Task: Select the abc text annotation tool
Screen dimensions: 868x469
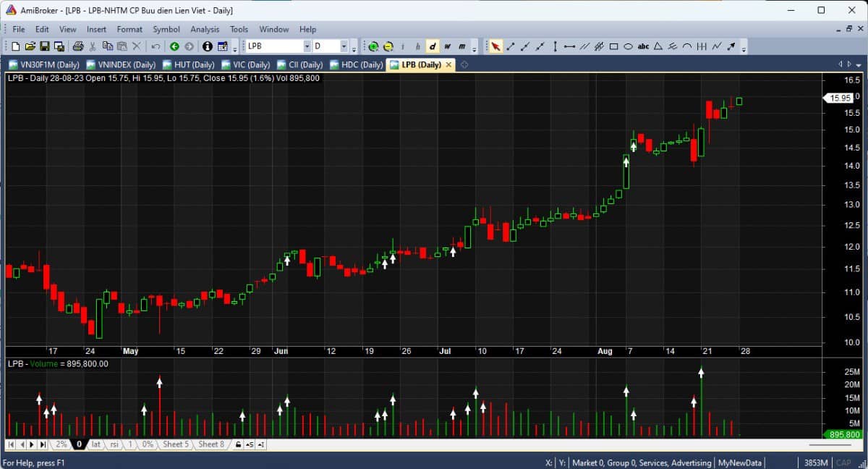Action: 643,46
